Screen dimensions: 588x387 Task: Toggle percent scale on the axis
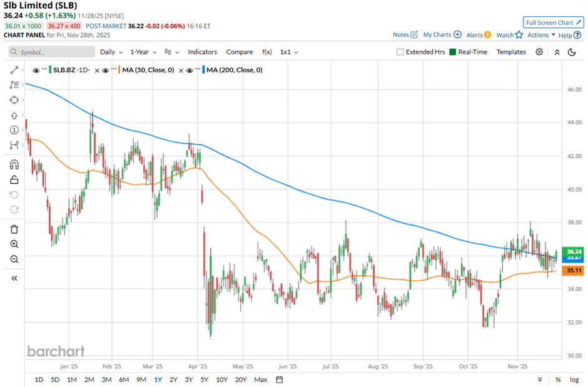[x=558, y=379]
